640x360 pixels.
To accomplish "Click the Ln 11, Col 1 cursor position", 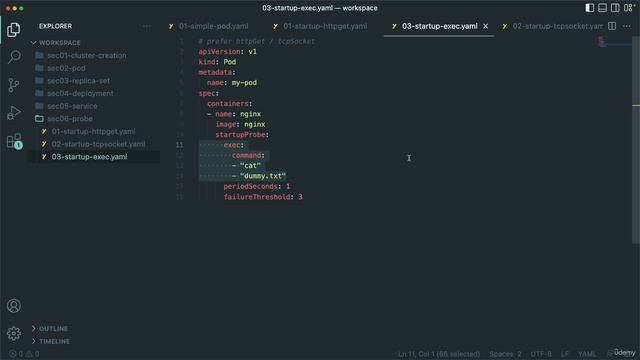I will tap(439, 354).
